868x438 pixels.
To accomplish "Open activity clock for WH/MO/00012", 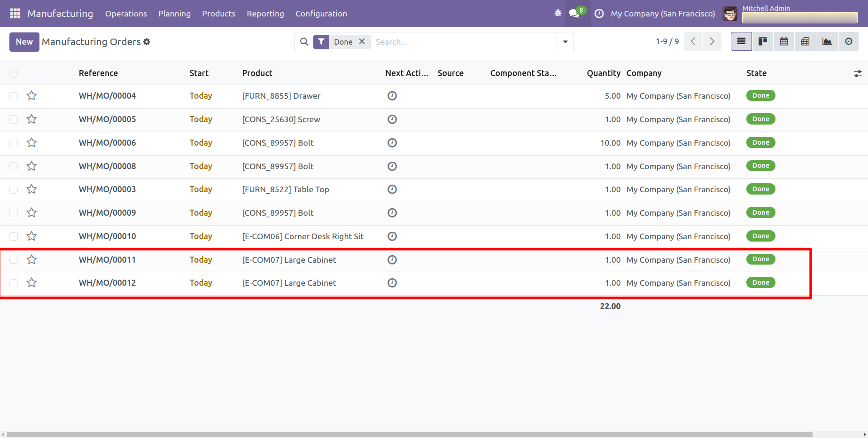I will click(x=392, y=283).
